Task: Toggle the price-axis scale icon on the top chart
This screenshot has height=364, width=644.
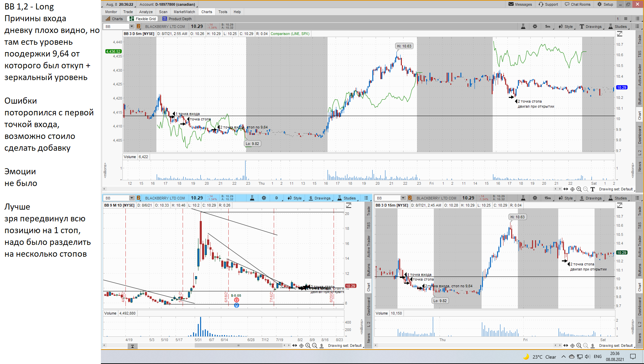Action: [619, 34]
